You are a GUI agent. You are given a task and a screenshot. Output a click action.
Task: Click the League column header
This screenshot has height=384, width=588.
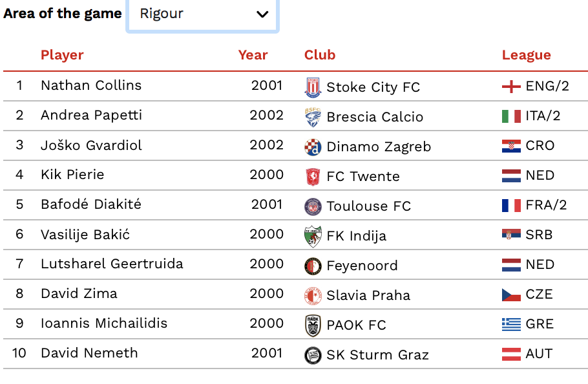click(527, 55)
